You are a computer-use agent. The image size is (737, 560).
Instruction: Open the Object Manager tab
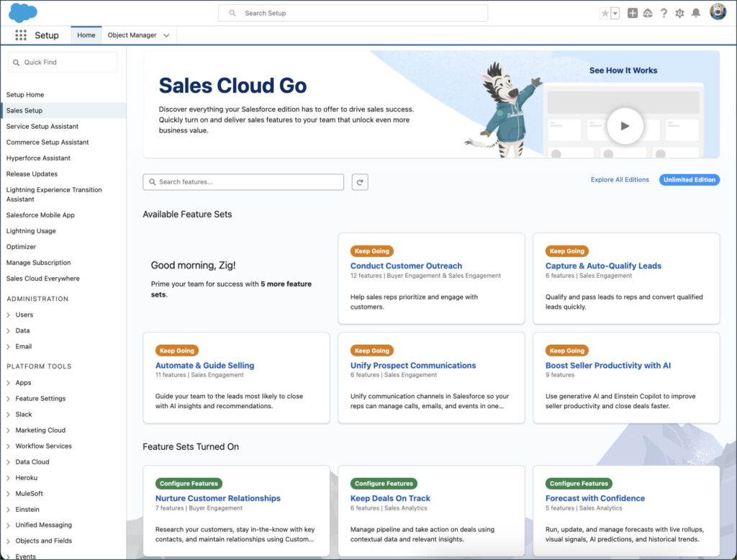coord(132,35)
